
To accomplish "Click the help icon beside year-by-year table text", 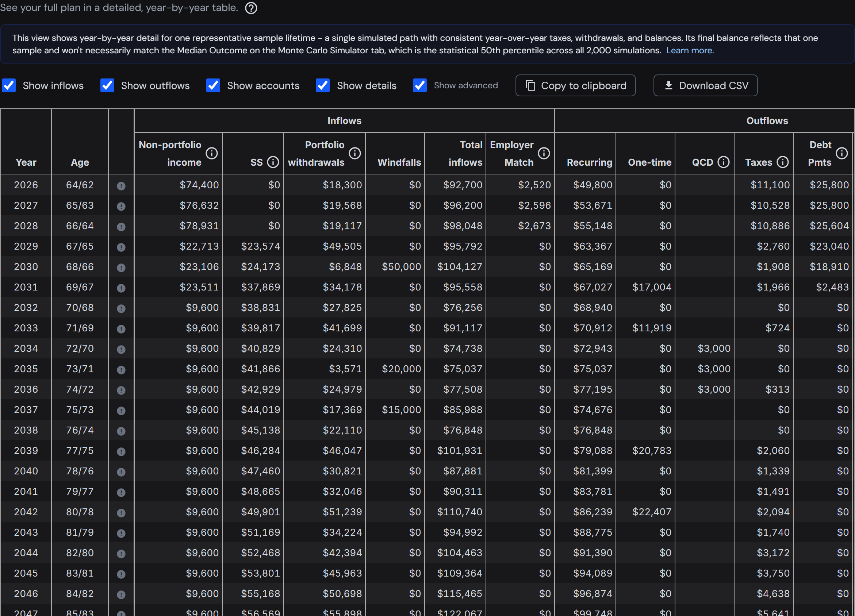I will click(251, 8).
